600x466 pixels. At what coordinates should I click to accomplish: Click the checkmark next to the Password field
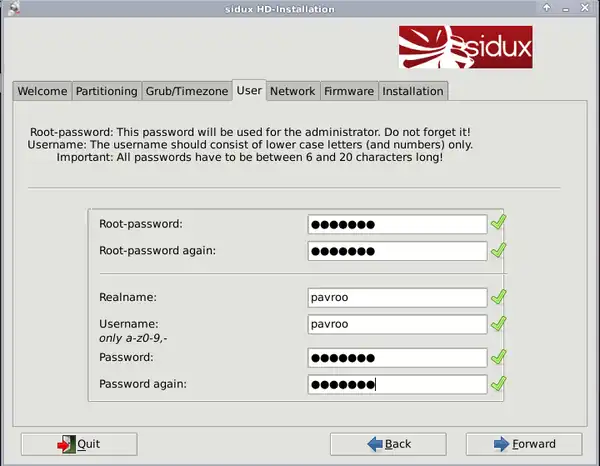pyautogui.click(x=499, y=357)
